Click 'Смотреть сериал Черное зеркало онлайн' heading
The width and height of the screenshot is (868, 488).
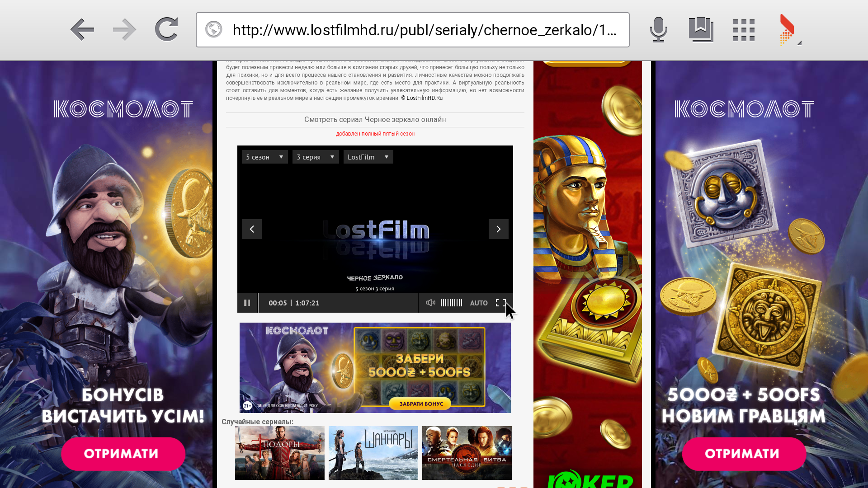(x=375, y=120)
